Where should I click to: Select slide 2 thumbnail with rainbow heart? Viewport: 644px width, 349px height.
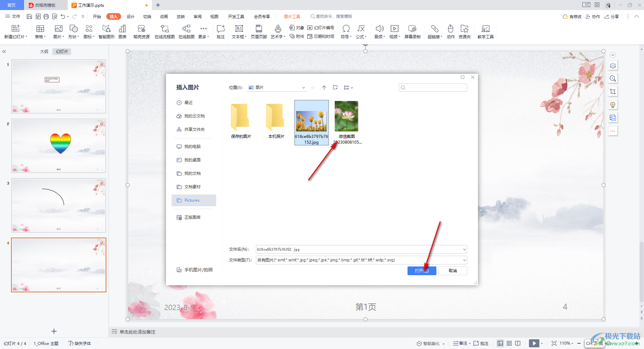tap(59, 146)
